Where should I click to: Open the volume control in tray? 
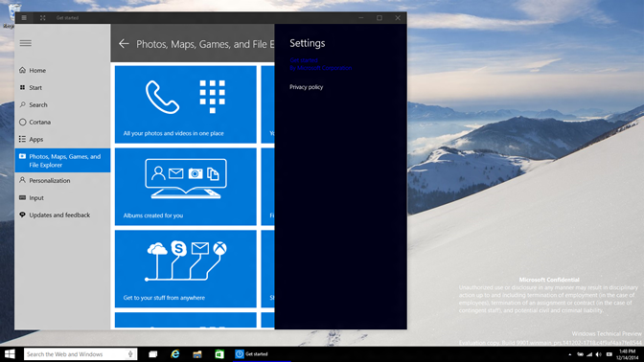coord(599,354)
